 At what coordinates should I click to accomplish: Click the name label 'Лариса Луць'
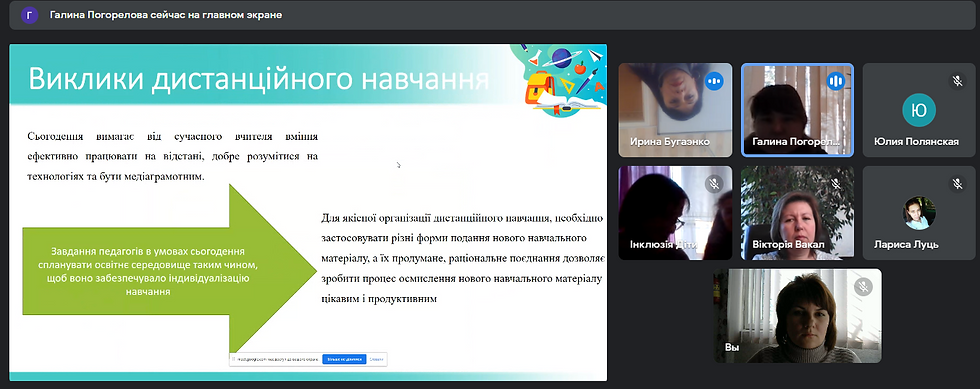906,245
